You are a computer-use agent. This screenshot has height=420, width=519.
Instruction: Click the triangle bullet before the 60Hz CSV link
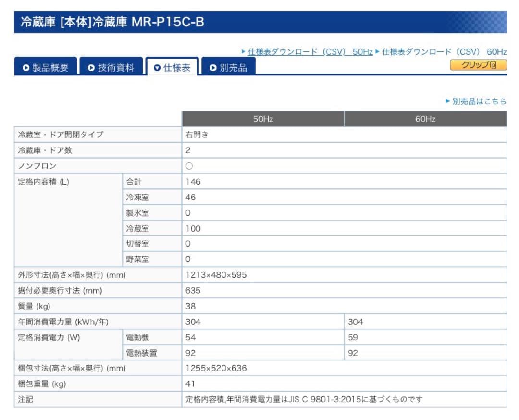point(378,52)
